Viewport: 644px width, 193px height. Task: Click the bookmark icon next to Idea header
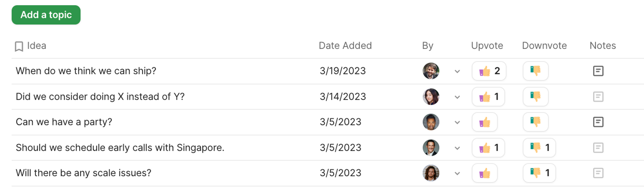pos(19,46)
